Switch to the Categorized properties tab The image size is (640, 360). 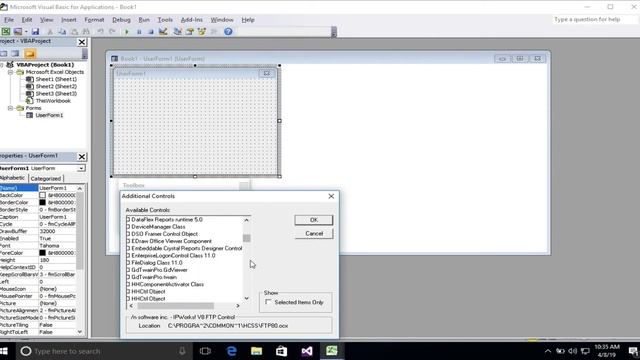coord(46,178)
